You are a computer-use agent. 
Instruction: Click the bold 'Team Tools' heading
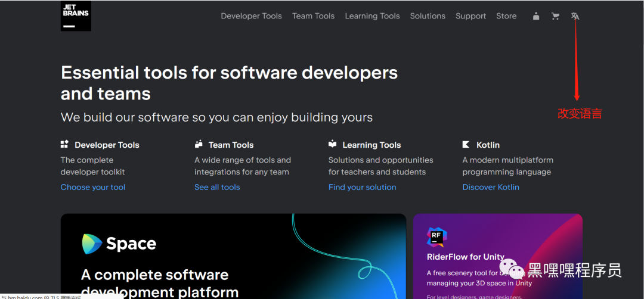pos(231,145)
